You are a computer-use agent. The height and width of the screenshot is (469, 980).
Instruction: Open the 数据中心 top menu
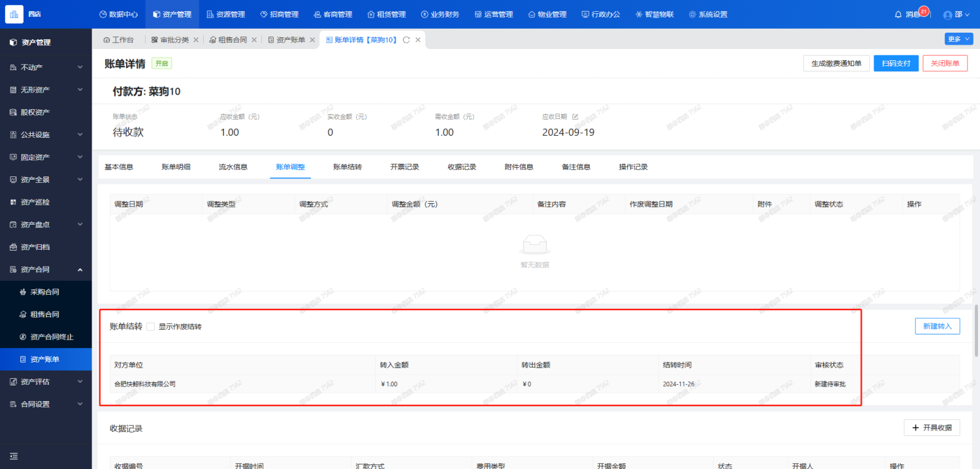118,14
